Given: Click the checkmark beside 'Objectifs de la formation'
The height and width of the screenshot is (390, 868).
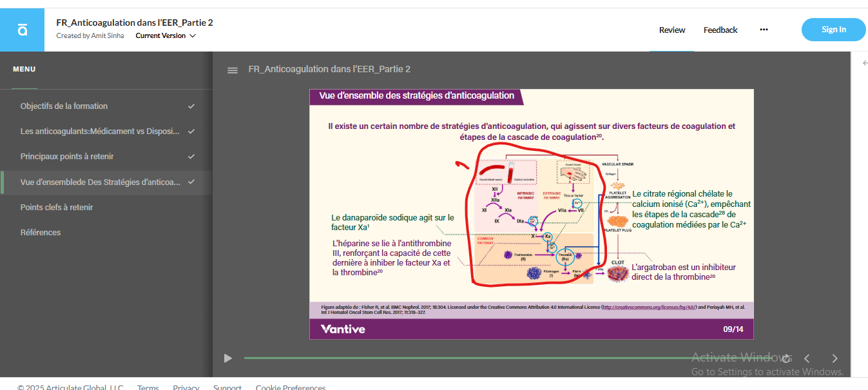Looking at the screenshot, I should 191,106.
